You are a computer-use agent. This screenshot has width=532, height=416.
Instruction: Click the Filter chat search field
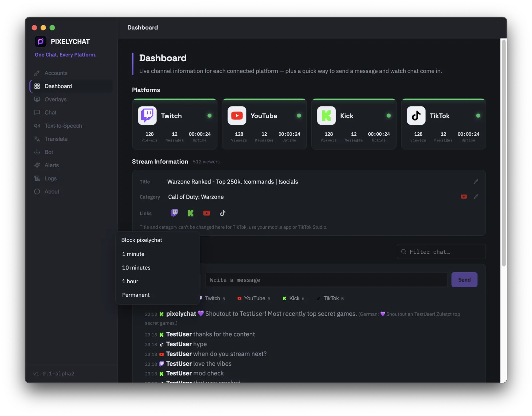(441, 252)
